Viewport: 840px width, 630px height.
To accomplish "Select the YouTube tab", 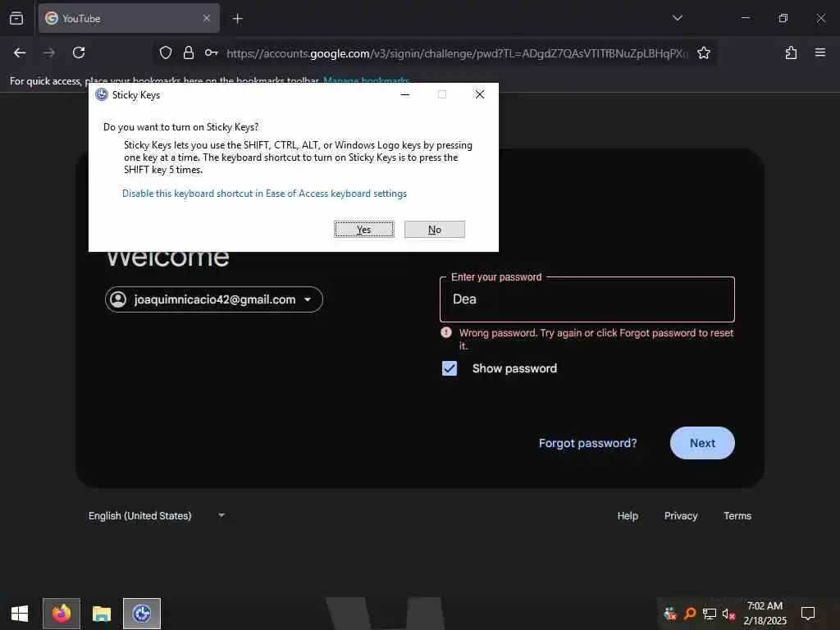I will (129, 18).
